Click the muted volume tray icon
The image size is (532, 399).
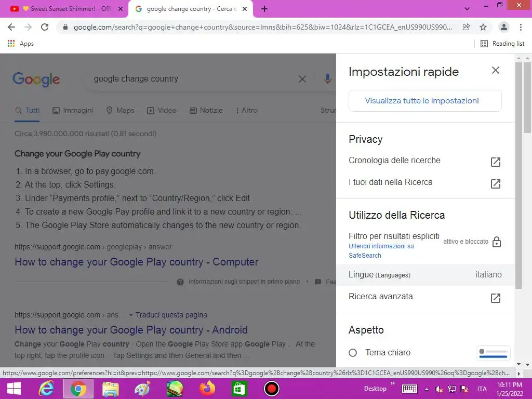click(439, 389)
